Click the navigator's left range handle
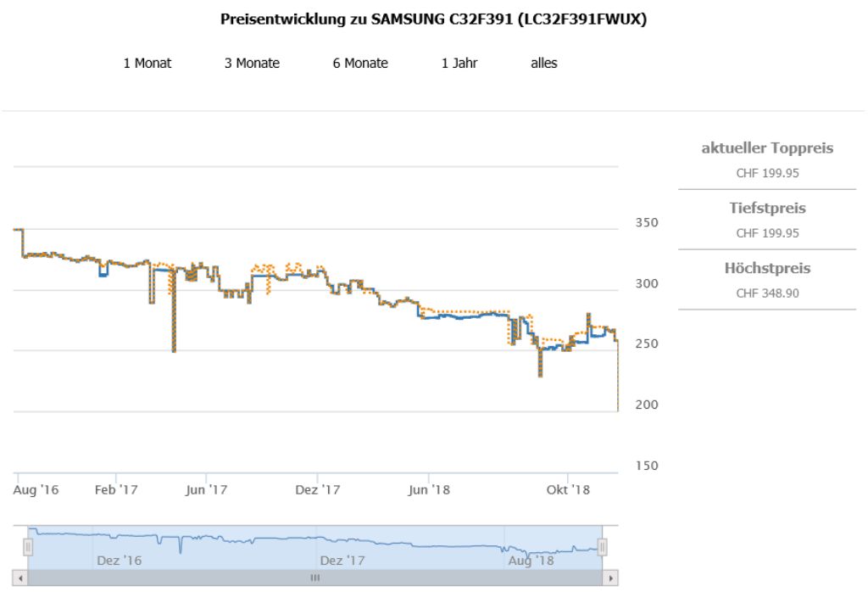Screen dimensions: 868x592 (28, 547)
